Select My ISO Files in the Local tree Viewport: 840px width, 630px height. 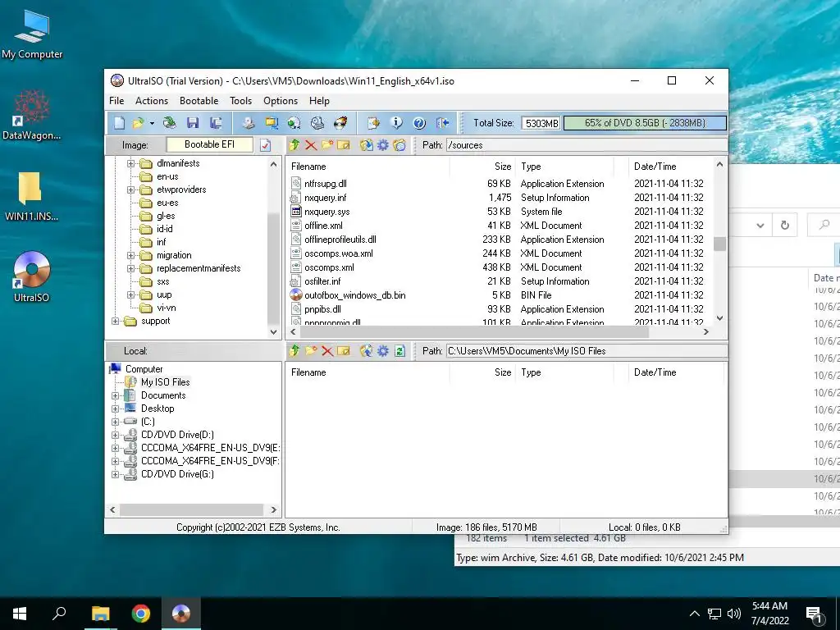tap(165, 382)
